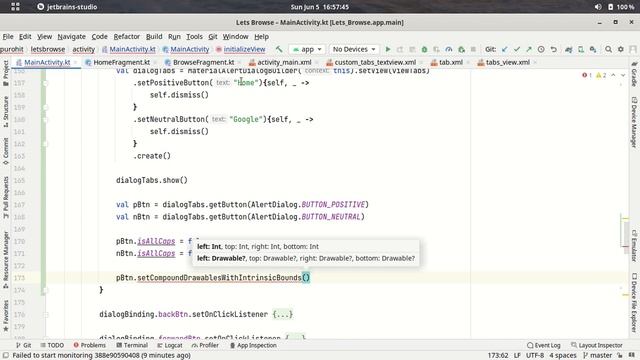Image resolution: width=640 pixels, height=360 pixels.
Task: Click the battery 100% indicator
Action: click(621, 7)
